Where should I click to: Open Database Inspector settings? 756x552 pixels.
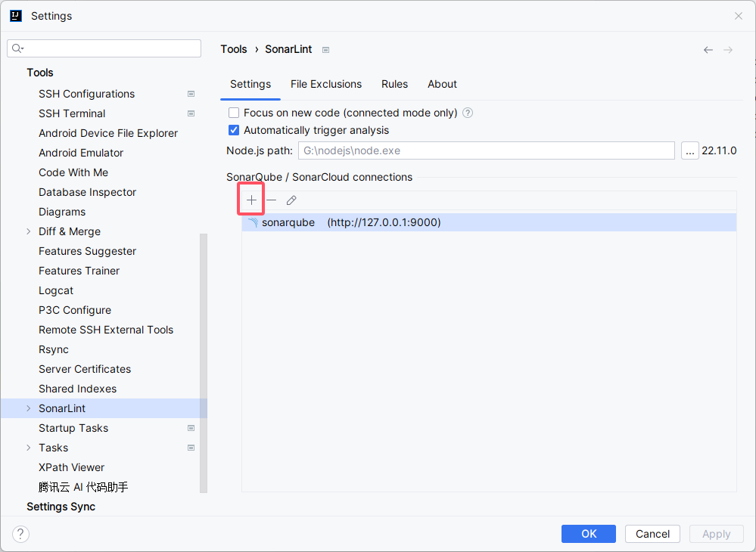point(87,192)
